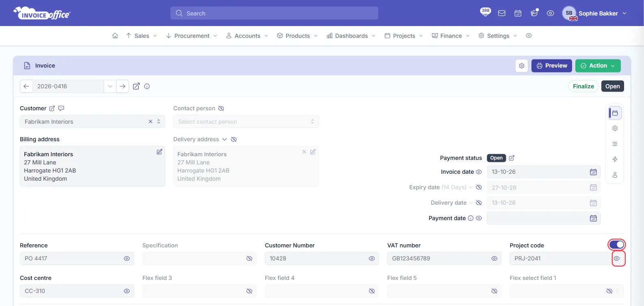This screenshot has width=644, height=306.
Task: Open the Projects menu
Action: 404,36
